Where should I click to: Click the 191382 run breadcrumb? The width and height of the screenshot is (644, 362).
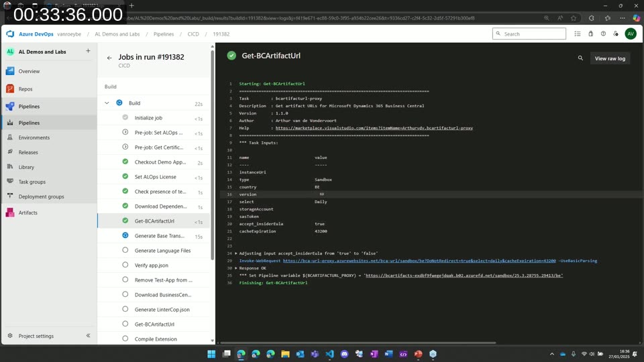221,34
